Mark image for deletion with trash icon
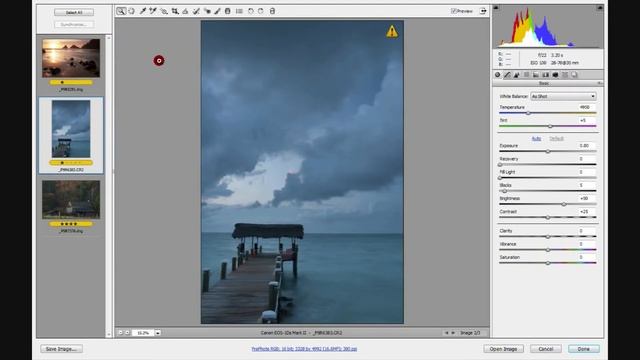The width and height of the screenshot is (640, 360). coord(272,11)
